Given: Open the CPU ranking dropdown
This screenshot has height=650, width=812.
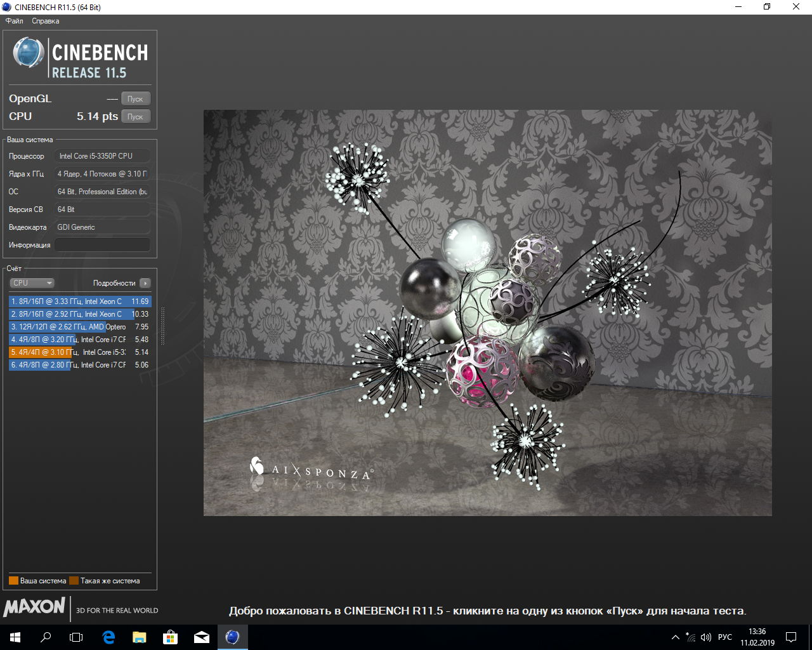Looking at the screenshot, I should click(32, 283).
